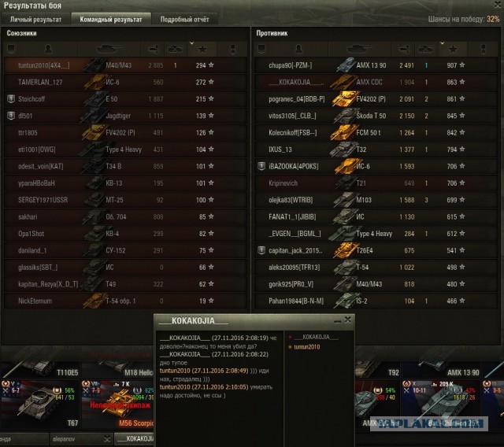The height and width of the screenshot is (447, 504).
Task: Sort allies by damage gun icon
Action: [154, 49]
